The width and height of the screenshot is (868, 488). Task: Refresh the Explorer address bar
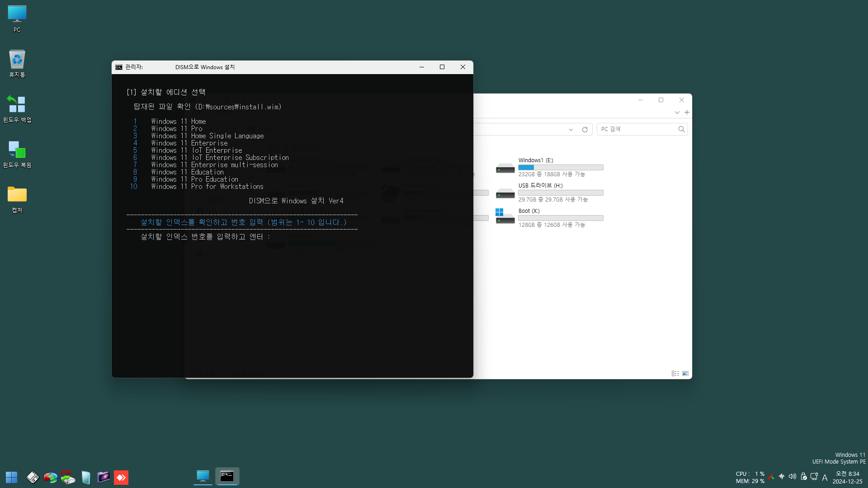pyautogui.click(x=585, y=130)
